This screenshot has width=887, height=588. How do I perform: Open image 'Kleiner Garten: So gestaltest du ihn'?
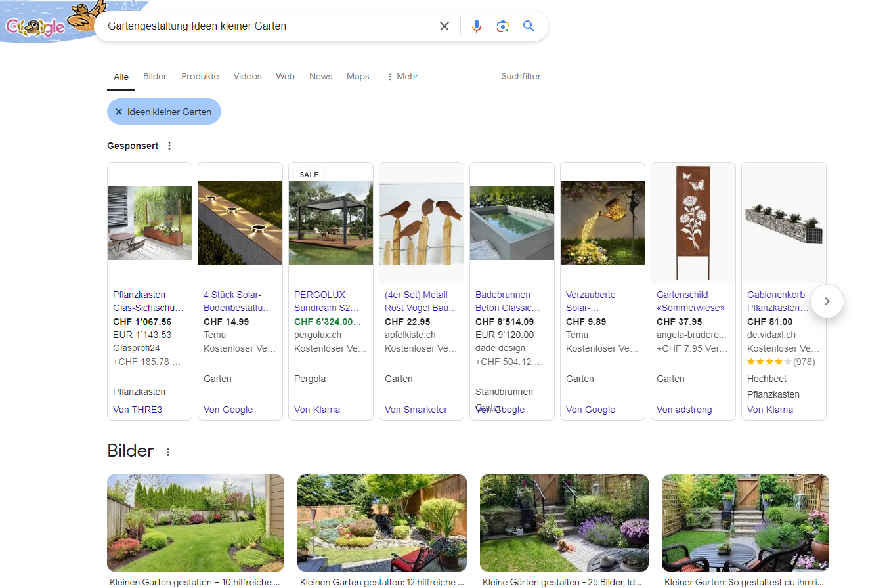(745, 523)
